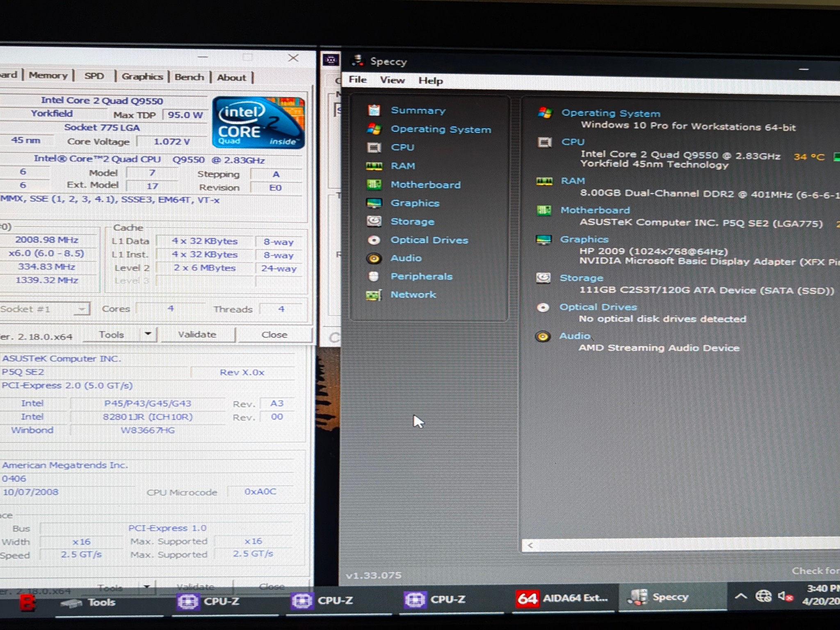
Task: Click the W83667HG Winbond sensor entry
Action: pos(148,430)
